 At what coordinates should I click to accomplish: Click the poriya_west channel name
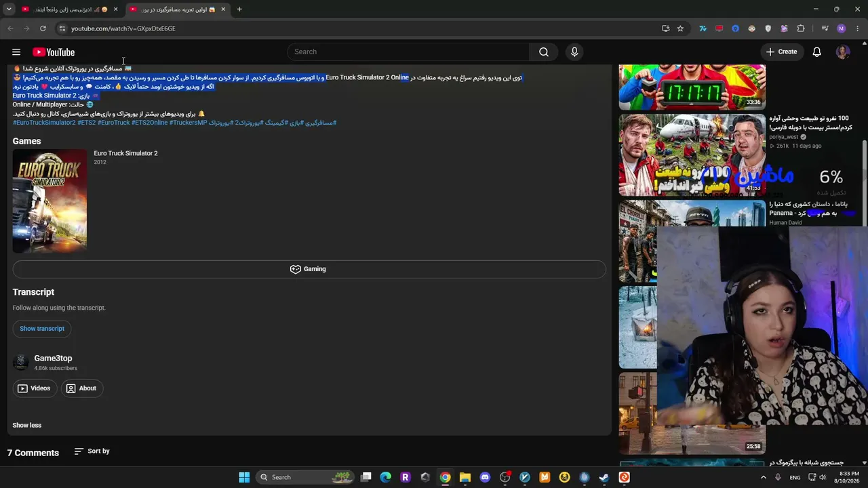click(784, 137)
